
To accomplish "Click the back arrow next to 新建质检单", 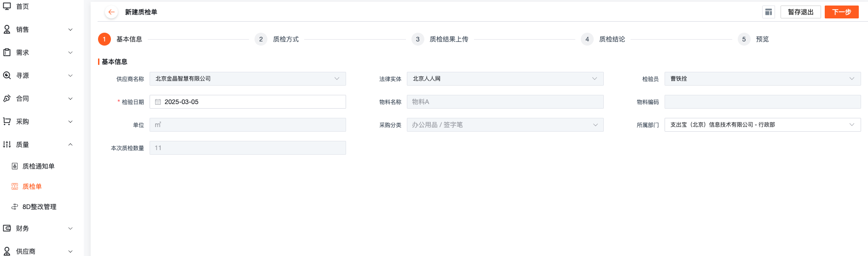I will (111, 12).
